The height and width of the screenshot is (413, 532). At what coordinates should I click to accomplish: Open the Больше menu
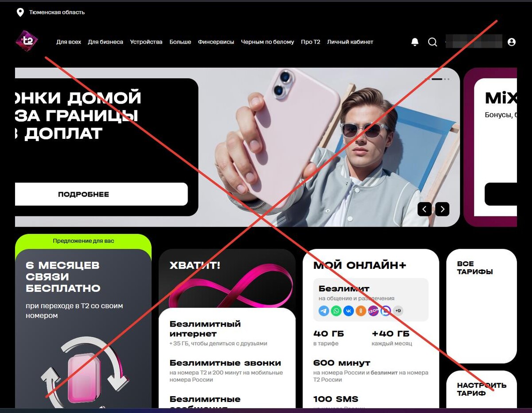[180, 42]
